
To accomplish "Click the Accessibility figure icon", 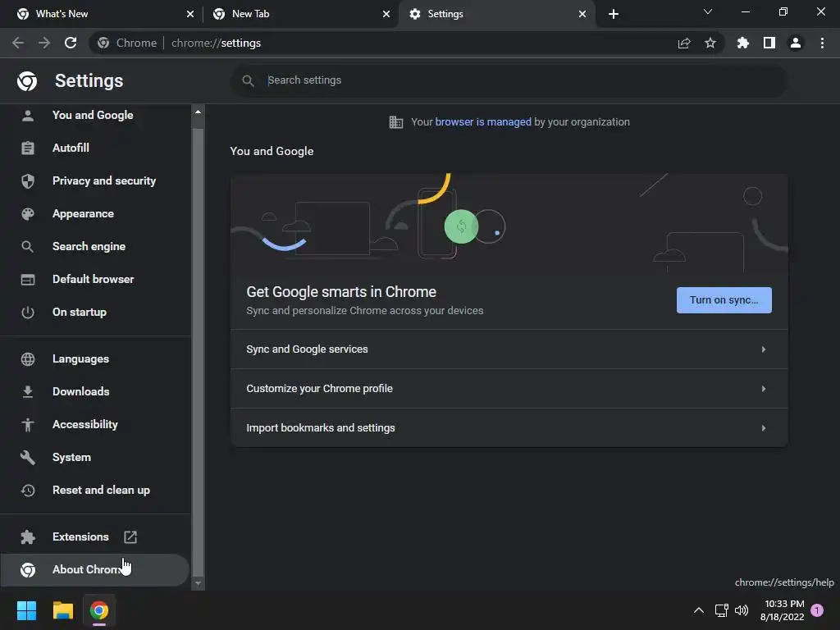I will tap(28, 425).
